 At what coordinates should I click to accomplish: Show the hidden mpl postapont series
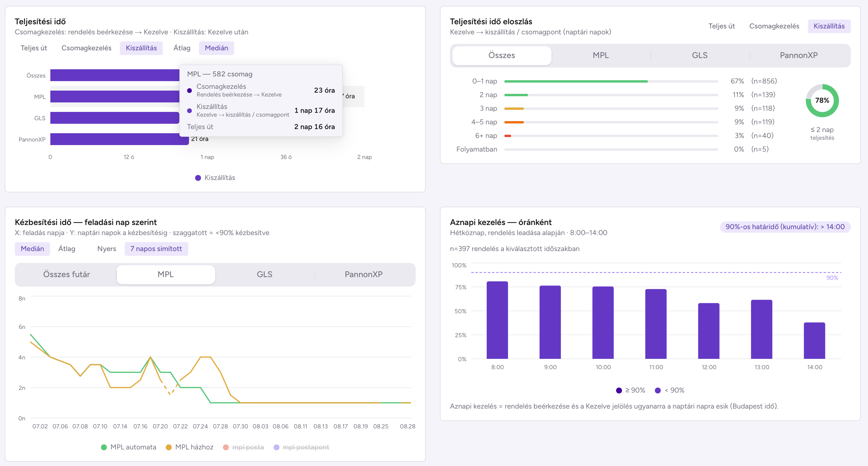pyautogui.click(x=302, y=447)
